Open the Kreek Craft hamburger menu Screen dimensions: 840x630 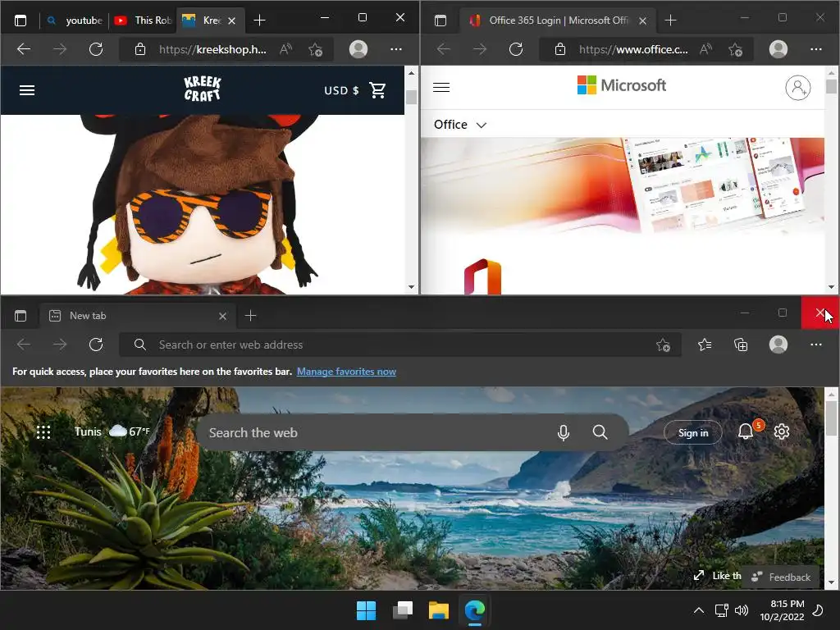(x=27, y=90)
